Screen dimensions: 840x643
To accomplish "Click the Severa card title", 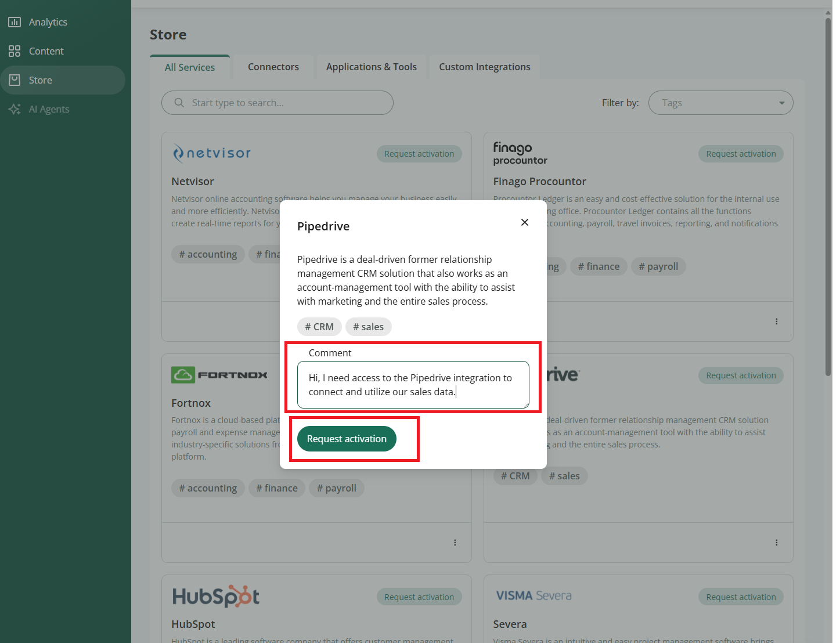I will tap(510, 624).
